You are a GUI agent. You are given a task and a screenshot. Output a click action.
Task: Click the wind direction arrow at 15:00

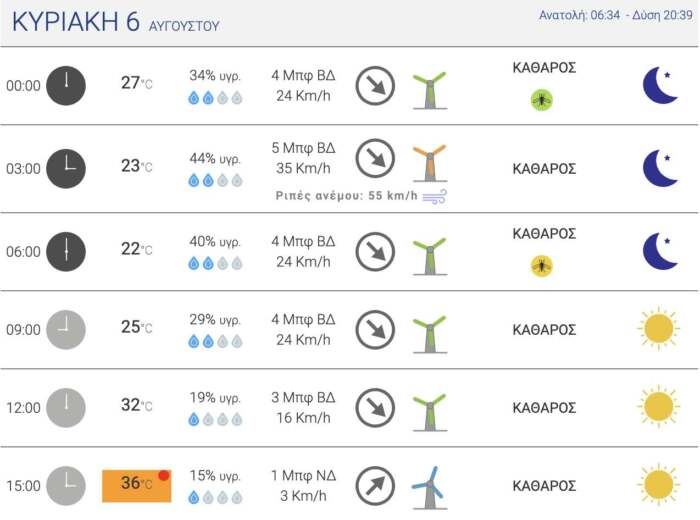point(375,486)
